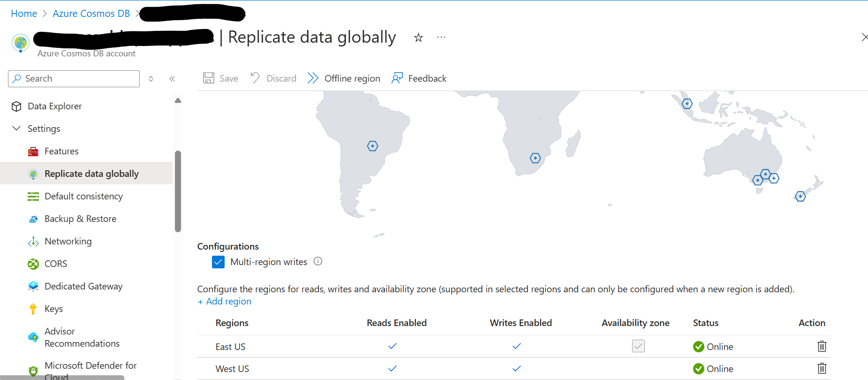Select Replicate data globally menu item
868x380 pixels.
coord(86,174)
